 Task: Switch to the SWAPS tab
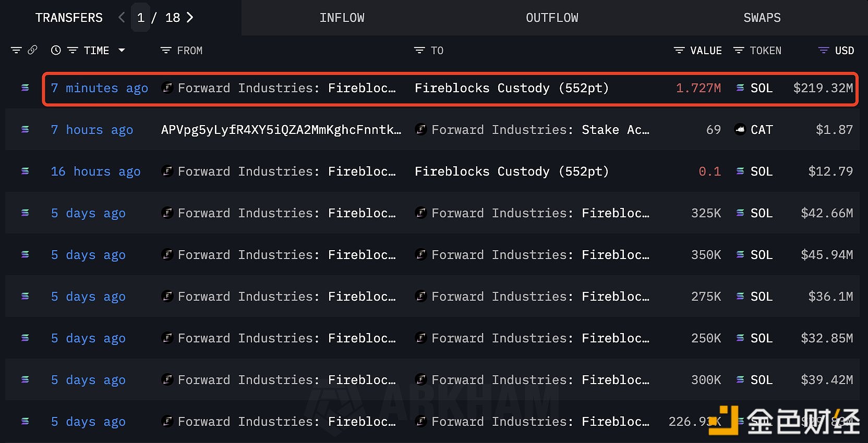762,17
